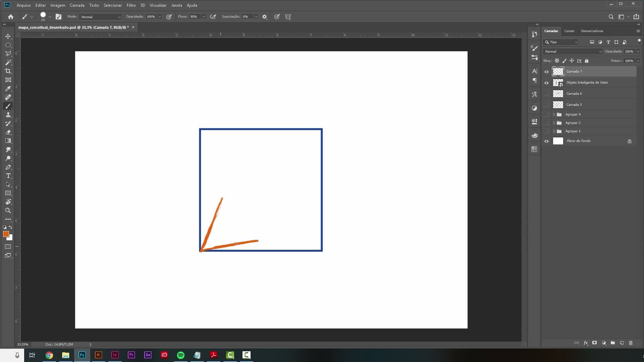Open Illustrator from the taskbar

[98, 355]
